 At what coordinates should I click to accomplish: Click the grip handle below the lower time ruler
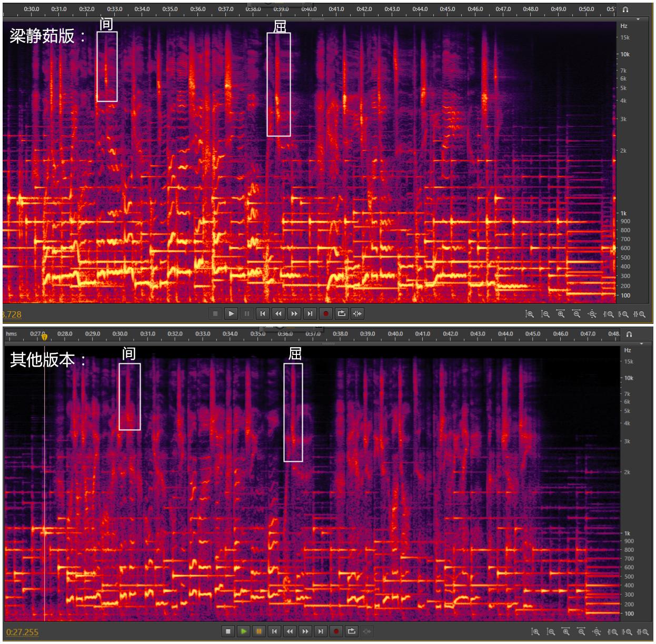pos(329,343)
